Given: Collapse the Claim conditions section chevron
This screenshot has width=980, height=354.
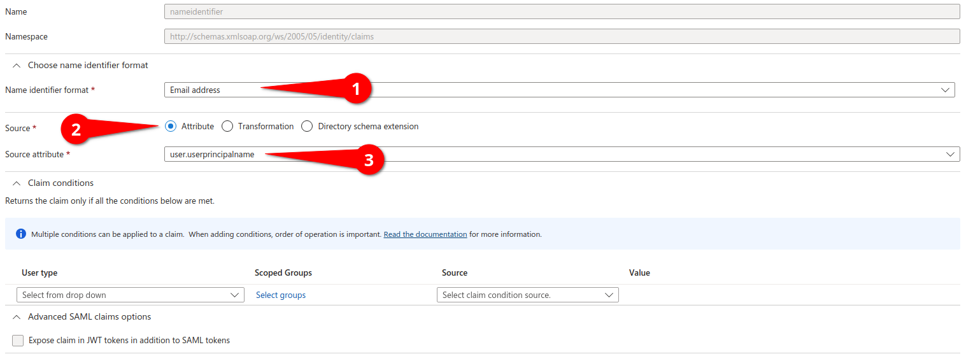Looking at the screenshot, I should click(x=17, y=183).
